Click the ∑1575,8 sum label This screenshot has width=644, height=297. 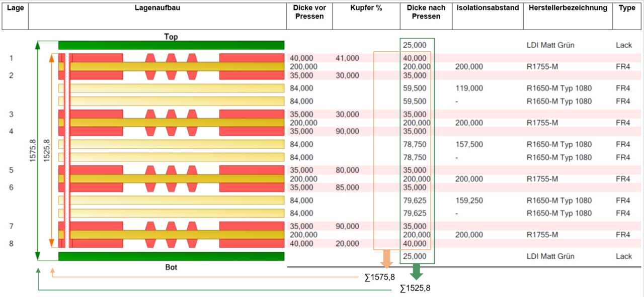[x=379, y=277]
